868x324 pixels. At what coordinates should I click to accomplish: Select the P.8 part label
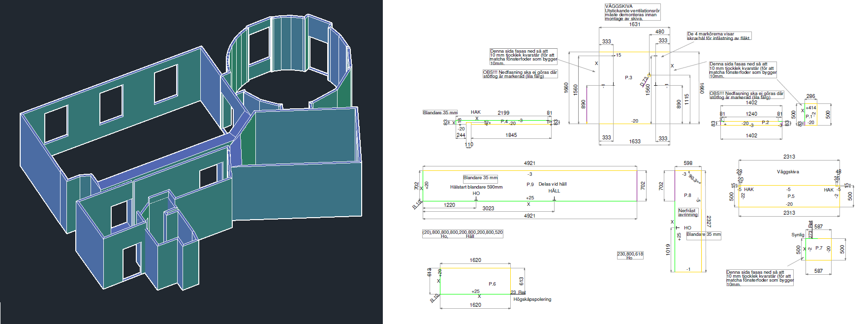[x=687, y=195]
